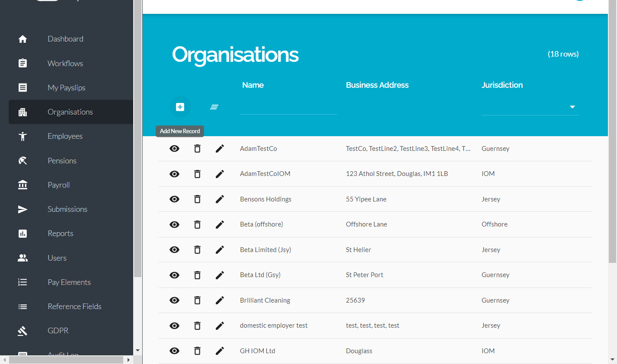Screen dimensions: 617x364
Task: View Bensons Holdings with the eye icon
Action: tap(174, 199)
